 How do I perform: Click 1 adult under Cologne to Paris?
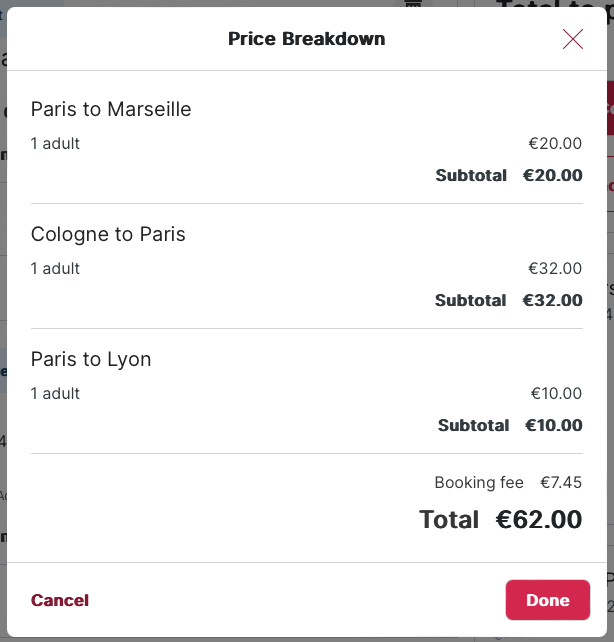pos(55,269)
